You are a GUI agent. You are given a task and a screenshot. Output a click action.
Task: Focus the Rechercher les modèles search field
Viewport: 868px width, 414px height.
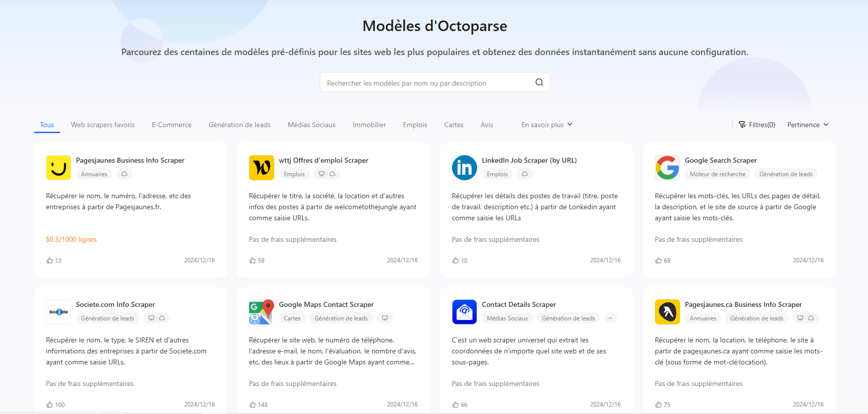435,83
